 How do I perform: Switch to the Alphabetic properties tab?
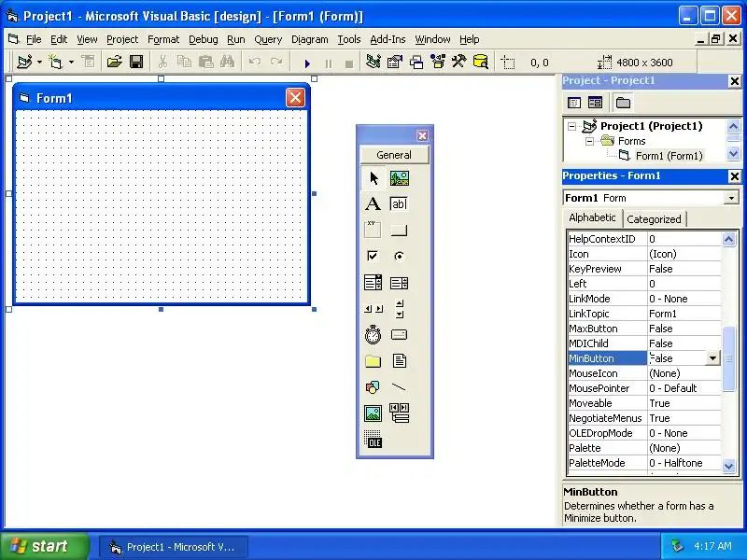(592, 217)
